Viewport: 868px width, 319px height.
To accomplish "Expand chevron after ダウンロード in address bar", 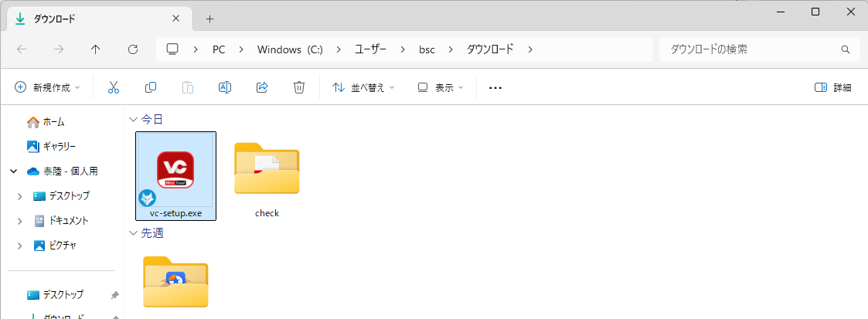I will 530,49.
